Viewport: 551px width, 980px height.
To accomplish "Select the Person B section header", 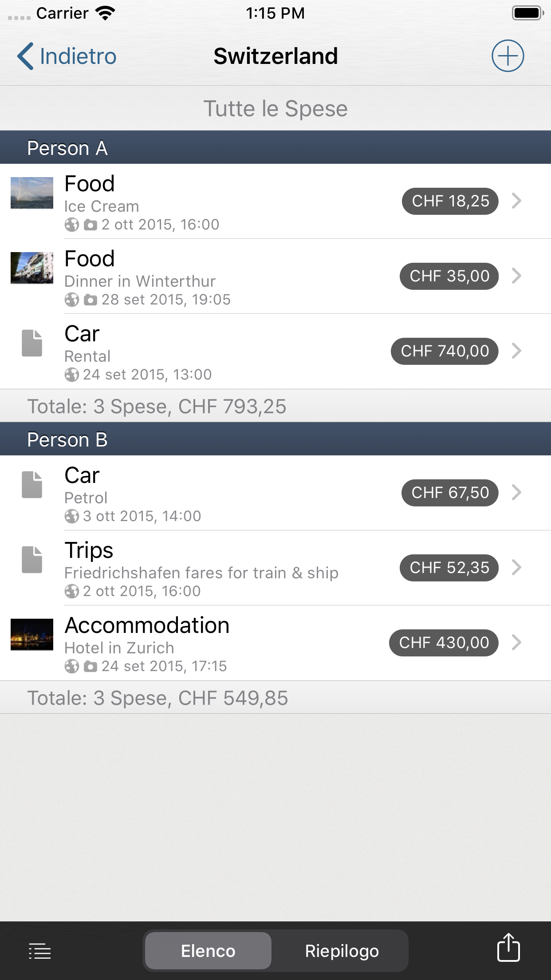I will [x=275, y=439].
